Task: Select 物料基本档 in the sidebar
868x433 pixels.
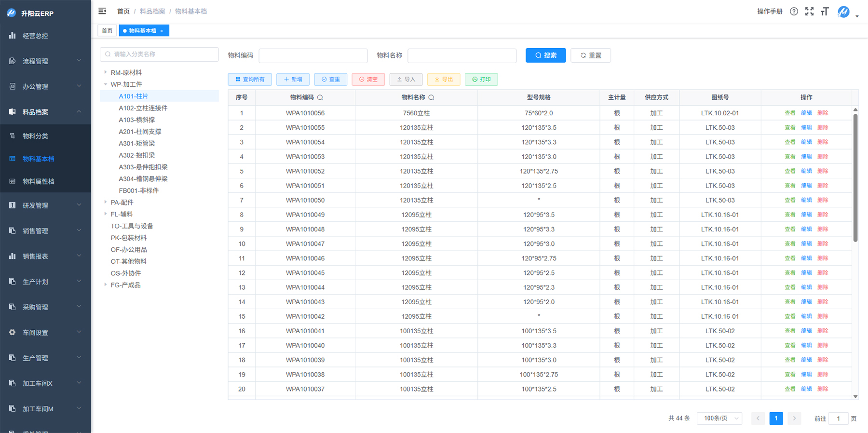Action: pos(45,159)
